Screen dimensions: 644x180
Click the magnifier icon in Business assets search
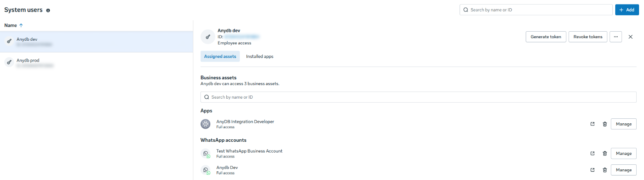click(x=207, y=97)
